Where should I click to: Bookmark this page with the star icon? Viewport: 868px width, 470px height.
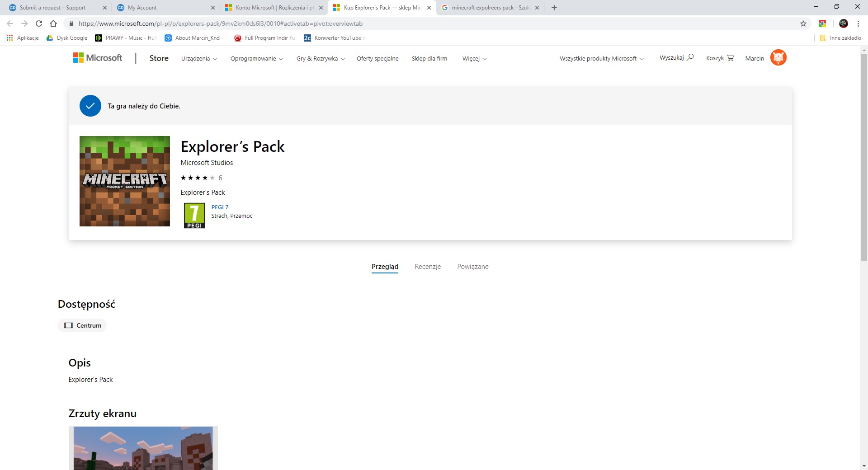pyautogui.click(x=803, y=23)
